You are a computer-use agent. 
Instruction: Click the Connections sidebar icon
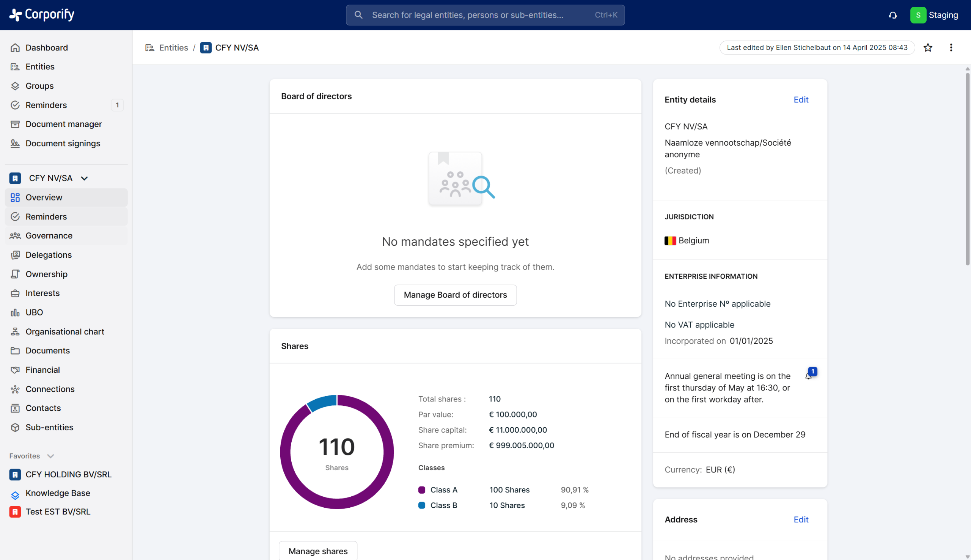point(15,389)
